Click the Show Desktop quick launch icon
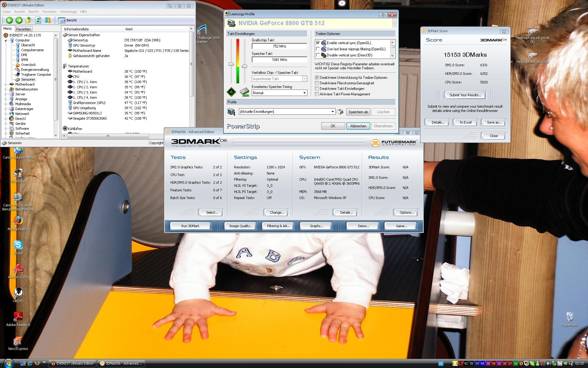This screenshot has height=368, width=588. (x=23, y=363)
